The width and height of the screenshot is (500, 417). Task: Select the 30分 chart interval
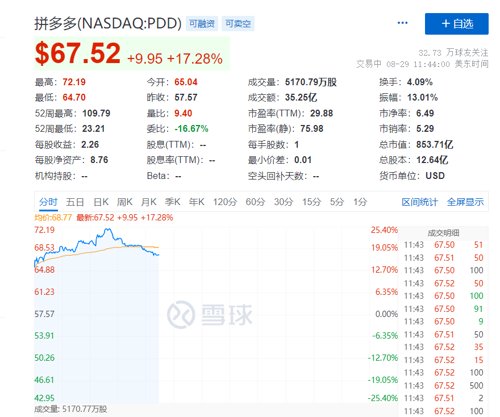tap(283, 202)
